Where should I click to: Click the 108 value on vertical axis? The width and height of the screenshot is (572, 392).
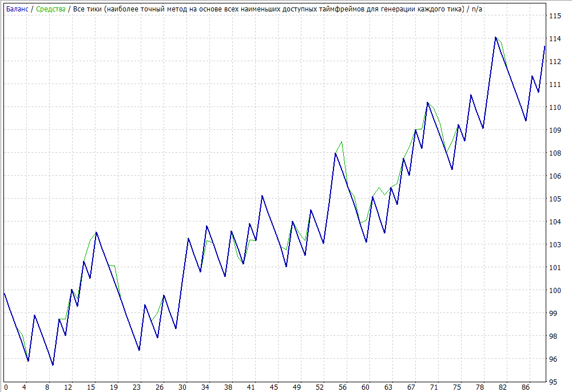click(x=554, y=153)
